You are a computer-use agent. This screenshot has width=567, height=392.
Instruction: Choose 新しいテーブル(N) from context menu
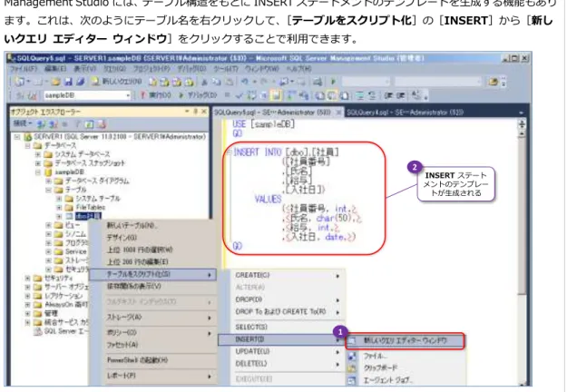(152, 226)
